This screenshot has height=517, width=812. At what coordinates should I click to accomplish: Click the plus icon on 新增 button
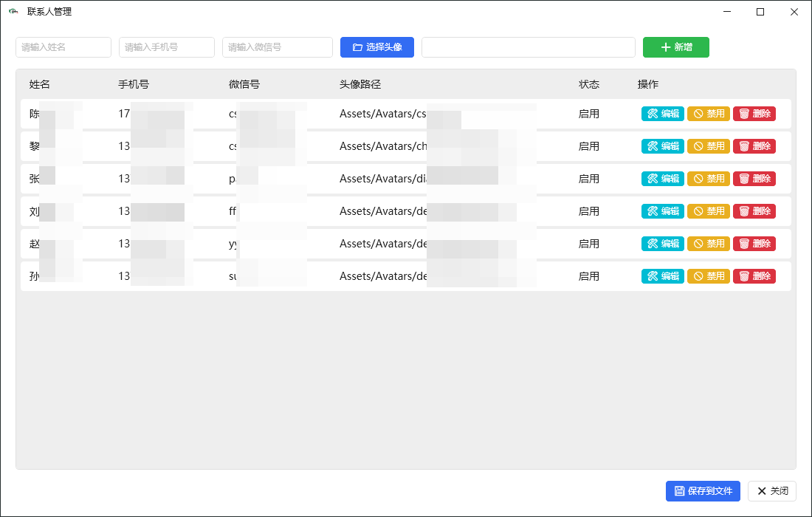[x=666, y=47]
